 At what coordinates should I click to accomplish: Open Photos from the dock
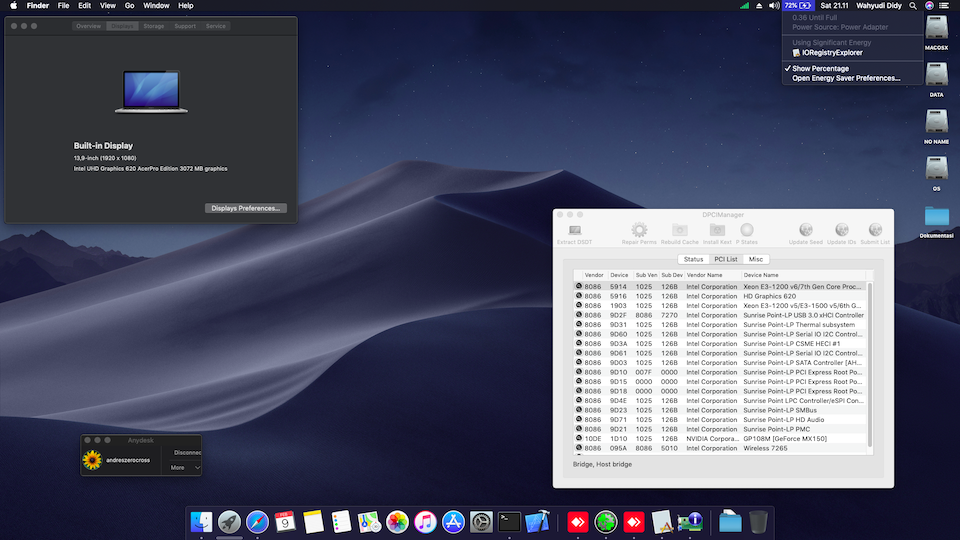tap(397, 522)
